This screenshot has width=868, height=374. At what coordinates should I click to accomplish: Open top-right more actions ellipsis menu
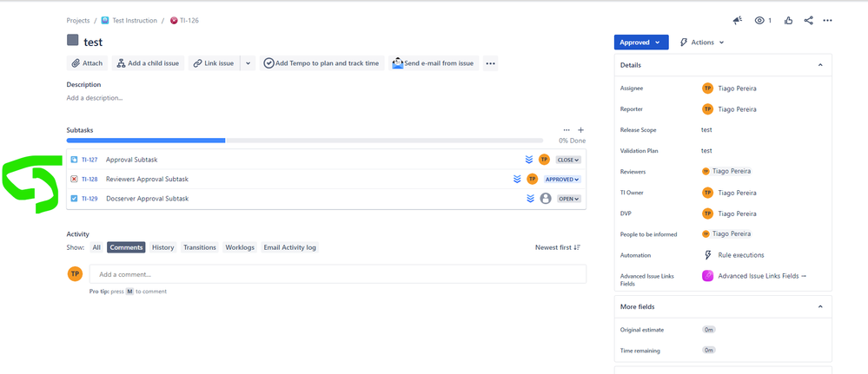click(827, 21)
